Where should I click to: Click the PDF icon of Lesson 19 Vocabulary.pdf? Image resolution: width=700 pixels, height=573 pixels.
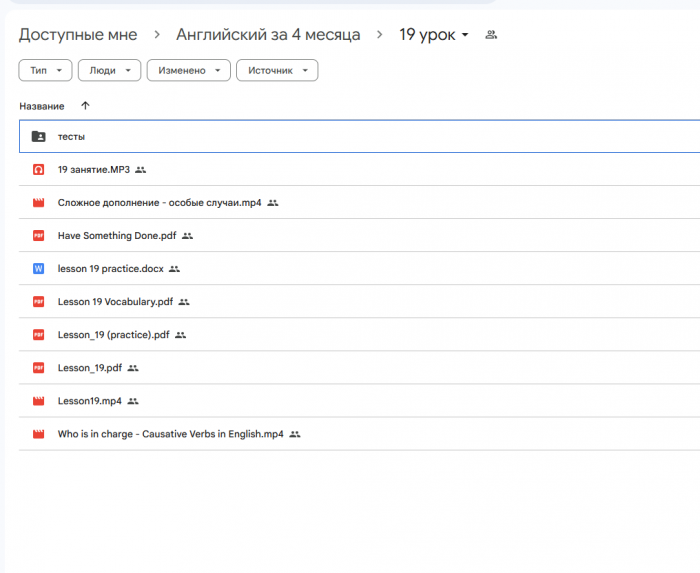point(38,302)
